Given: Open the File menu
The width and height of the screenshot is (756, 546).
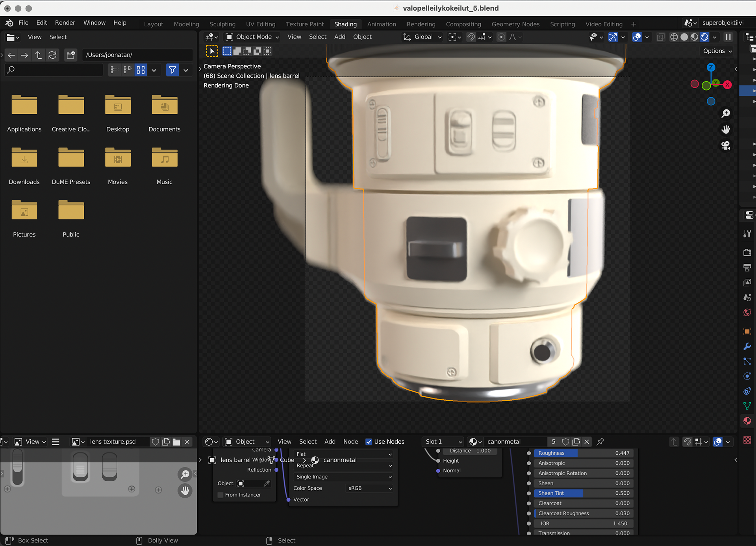Looking at the screenshot, I should [24, 23].
